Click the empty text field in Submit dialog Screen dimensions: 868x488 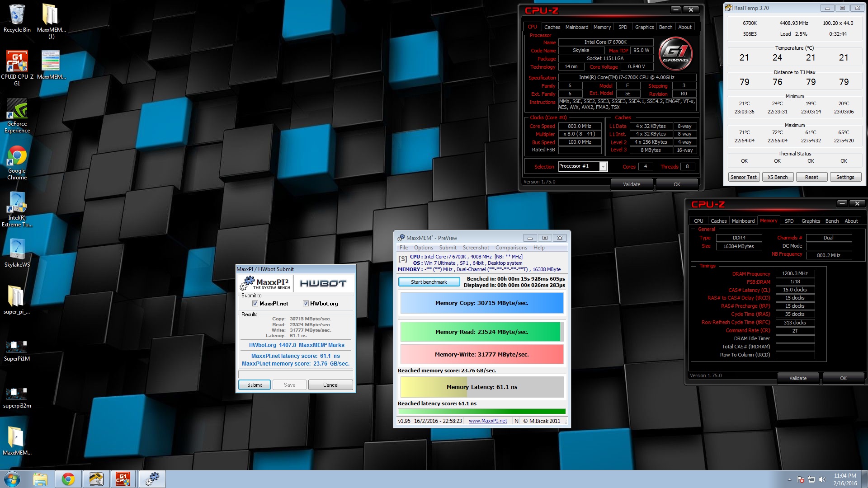pos(296,374)
